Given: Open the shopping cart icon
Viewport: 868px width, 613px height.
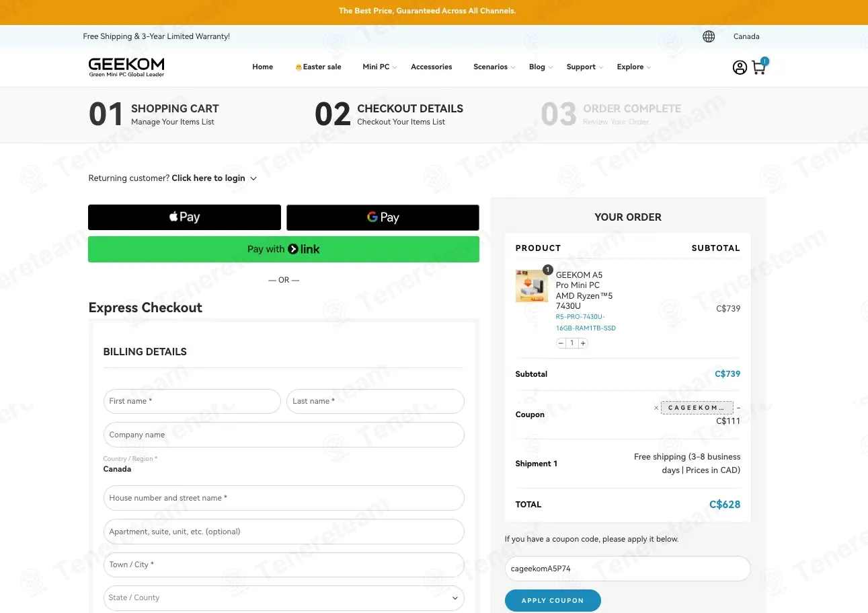Looking at the screenshot, I should click(x=759, y=67).
